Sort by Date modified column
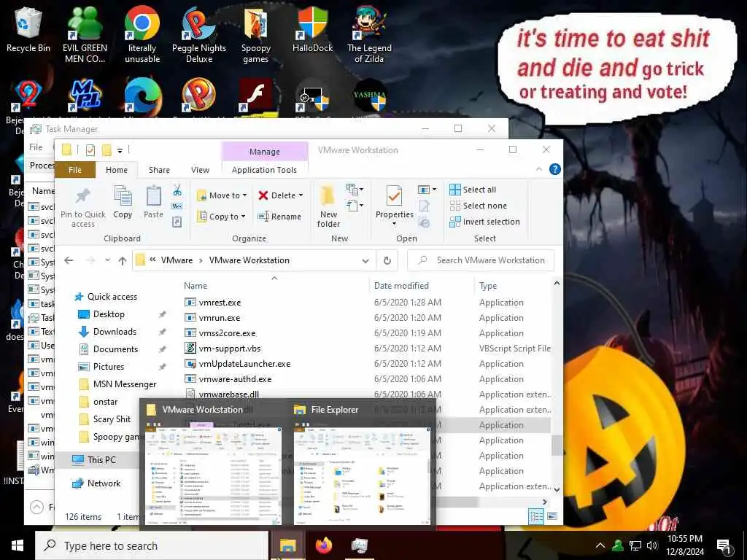Image resolution: width=747 pixels, height=560 pixels. click(402, 286)
